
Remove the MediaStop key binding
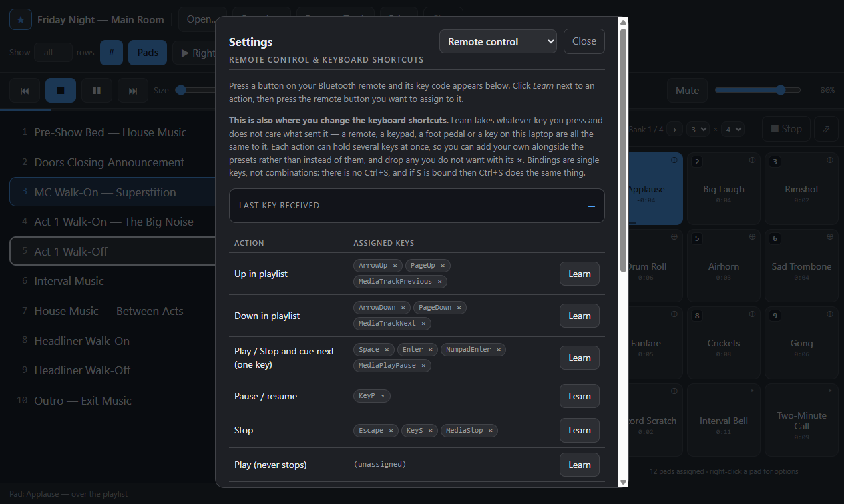click(490, 431)
